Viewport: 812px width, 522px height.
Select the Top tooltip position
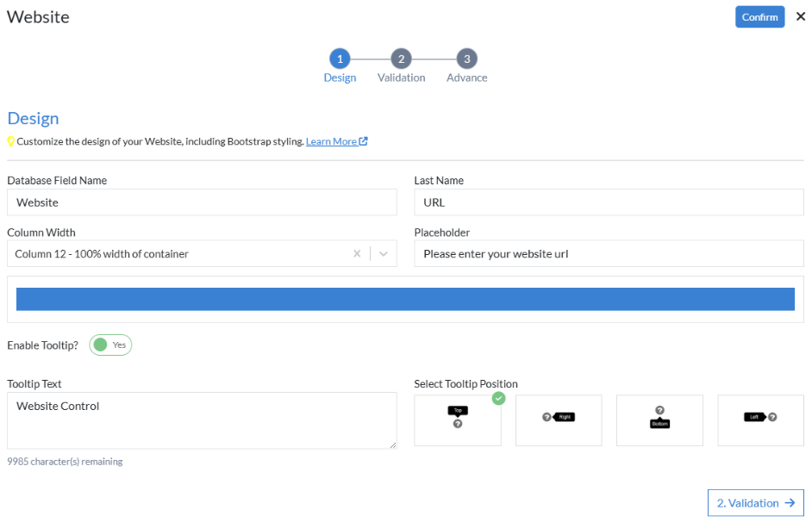458,420
